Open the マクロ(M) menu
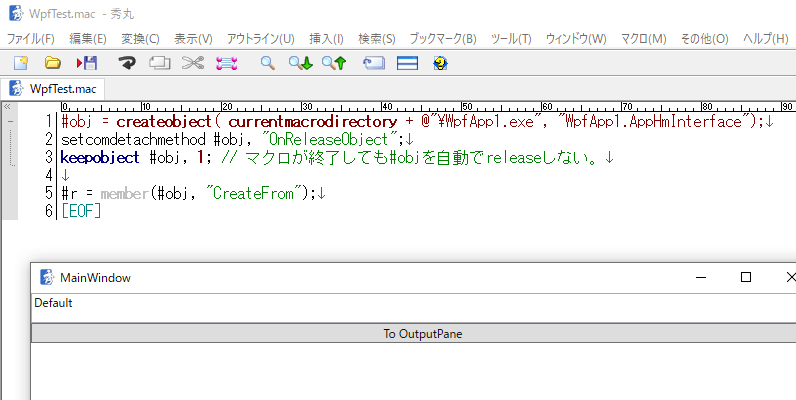This screenshot has width=796, height=400. pos(643,38)
